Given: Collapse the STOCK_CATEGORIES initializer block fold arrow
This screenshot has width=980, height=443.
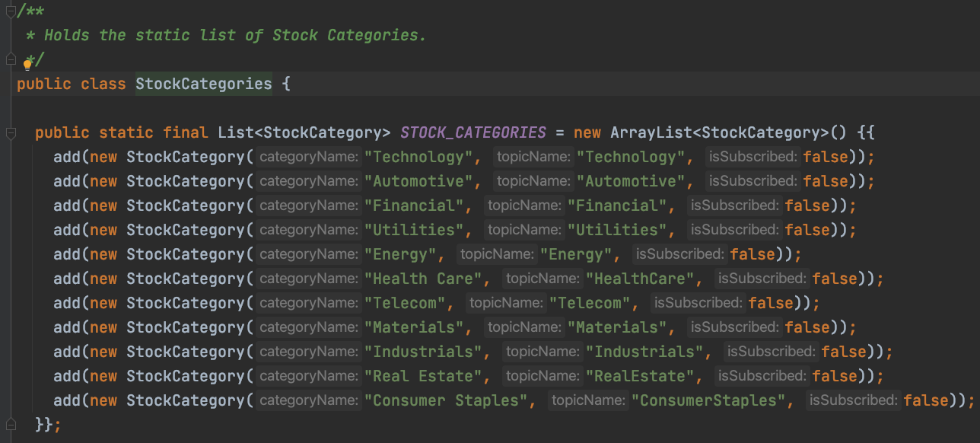Looking at the screenshot, I should pos(10,133).
